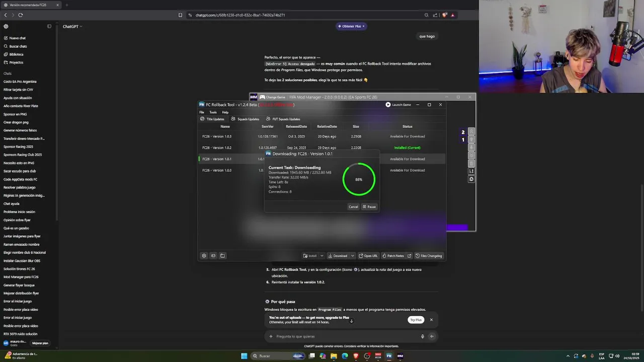Open chat 'Mod Manager para FC26'
Screen dimensions: 644x362
point(21,277)
